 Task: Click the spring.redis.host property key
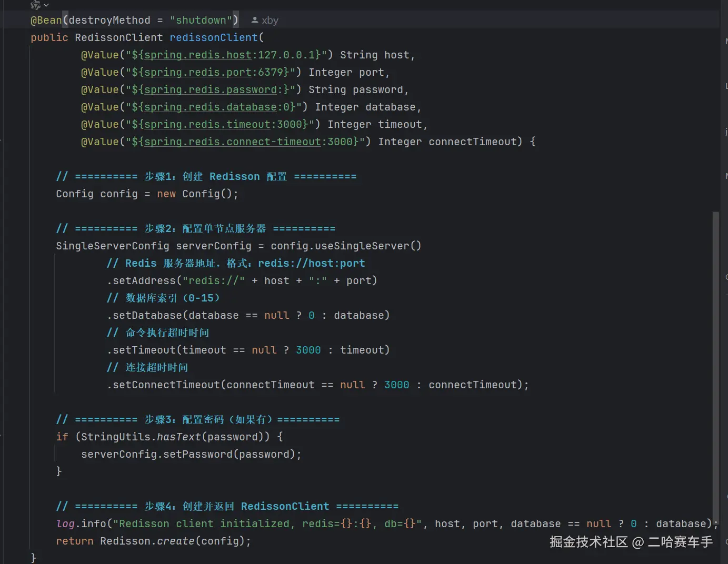tap(198, 55)
